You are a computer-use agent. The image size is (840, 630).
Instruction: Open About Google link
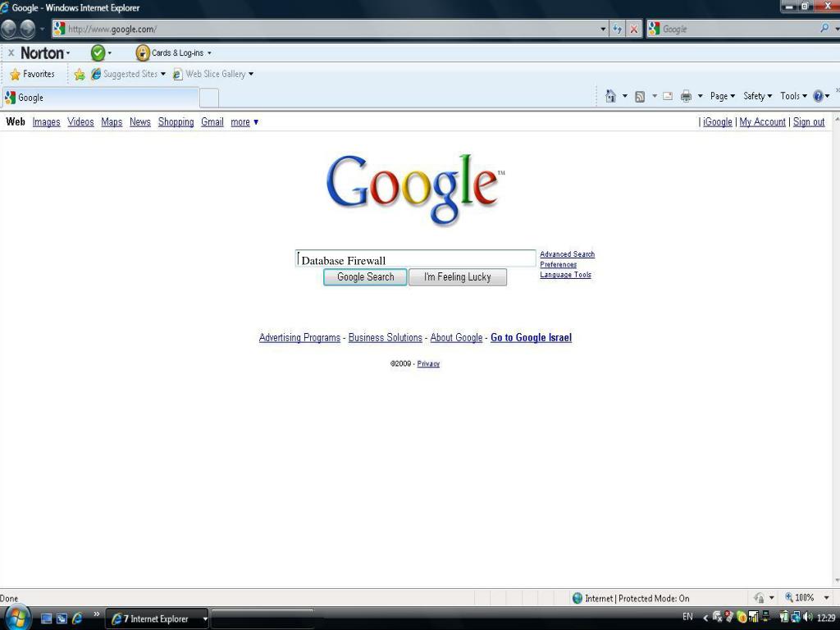(456, 337)
